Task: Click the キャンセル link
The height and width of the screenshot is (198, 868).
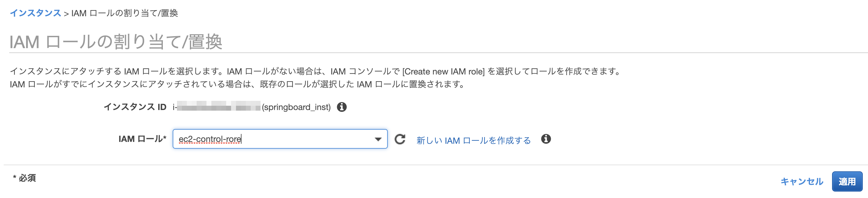Action: click(802, 181)
